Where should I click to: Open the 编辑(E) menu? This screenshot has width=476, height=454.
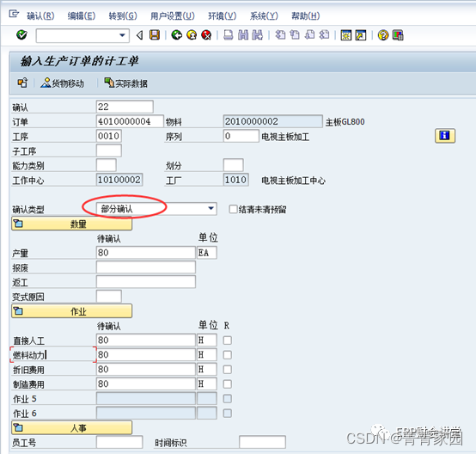pyautogui.click(x=82, y=15)
